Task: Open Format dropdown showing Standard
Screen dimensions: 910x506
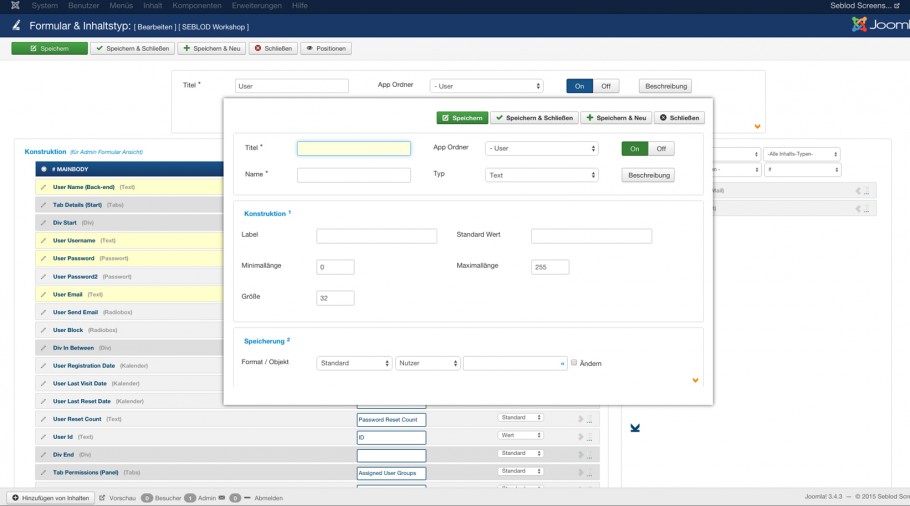Action: [x=354, y=363]
